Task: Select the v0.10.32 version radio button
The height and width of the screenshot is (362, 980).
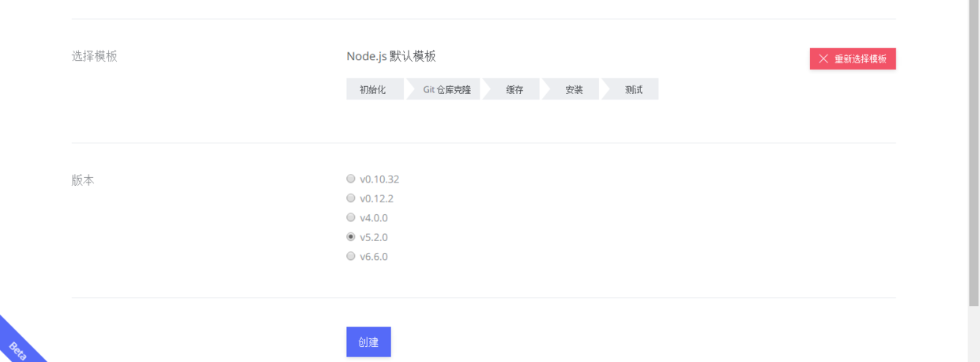Action: coord(351,179)
